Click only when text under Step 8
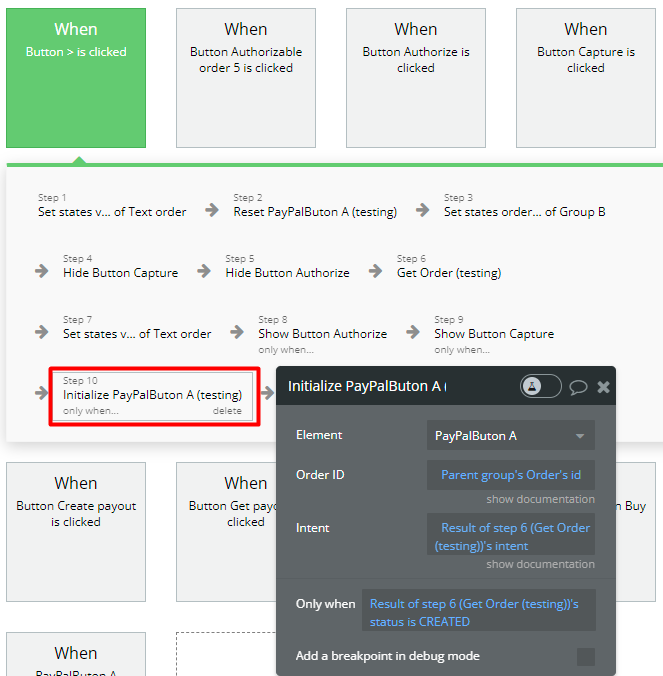The height and width of the screenshot is (676, 663). click(286, 350)
